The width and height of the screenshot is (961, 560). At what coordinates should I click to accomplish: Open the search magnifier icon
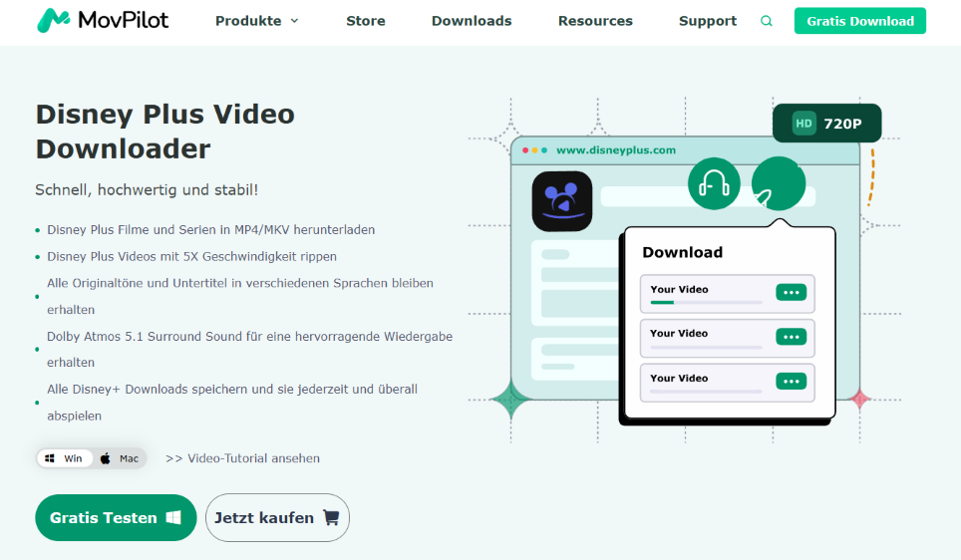(766, 21)
